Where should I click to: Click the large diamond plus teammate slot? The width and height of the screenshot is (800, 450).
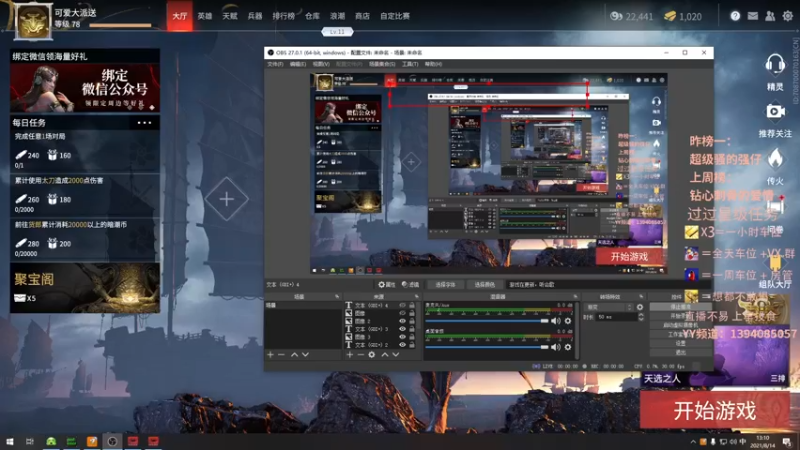[x=227, y=199]
